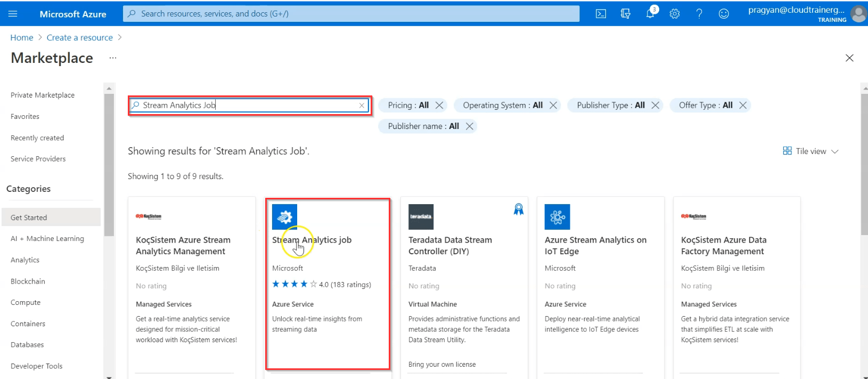Select the Analytics category
The height and width of the screenshot is (379, 868).
pyautogui.click(x=25, y=260)
